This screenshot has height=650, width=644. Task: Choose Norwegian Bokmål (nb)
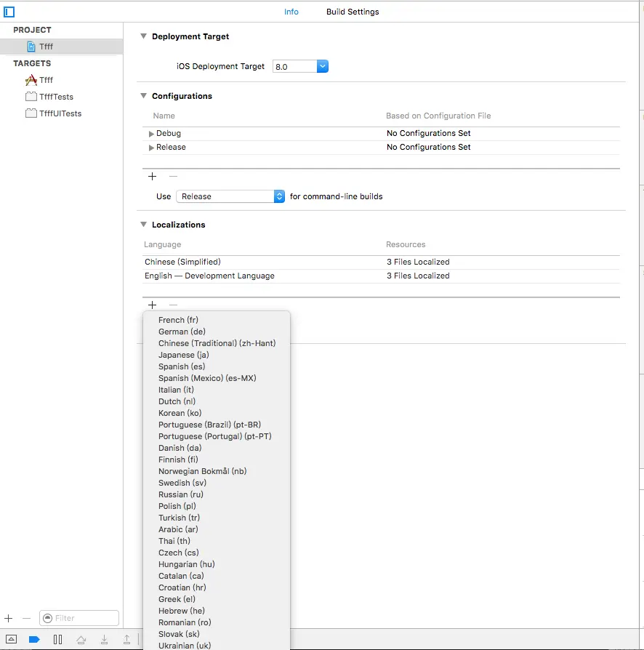pos(217,471)
